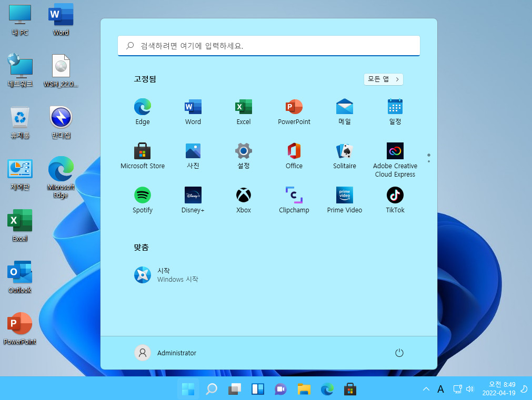Click the power button in Start menu
The width and height of the screenshot is (532, 400).
(x=399, y=353)
